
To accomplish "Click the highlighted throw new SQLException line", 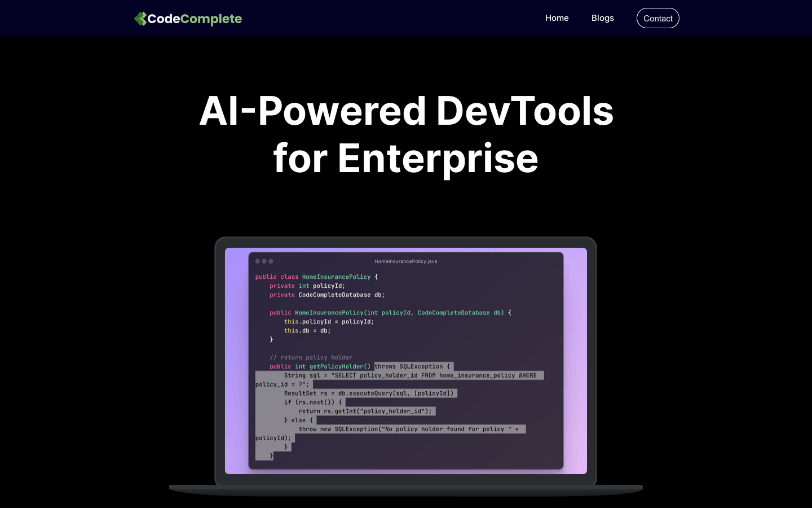I will tap(412, 429).
